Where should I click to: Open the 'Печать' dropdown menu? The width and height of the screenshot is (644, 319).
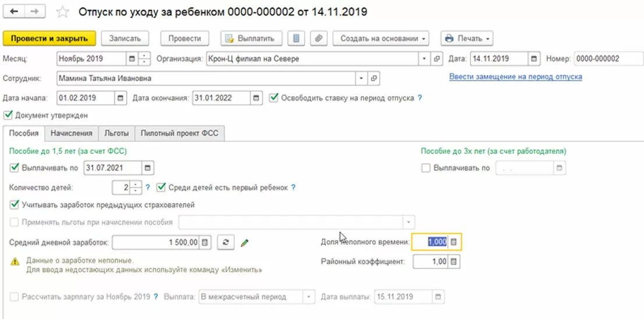[467, 38]
